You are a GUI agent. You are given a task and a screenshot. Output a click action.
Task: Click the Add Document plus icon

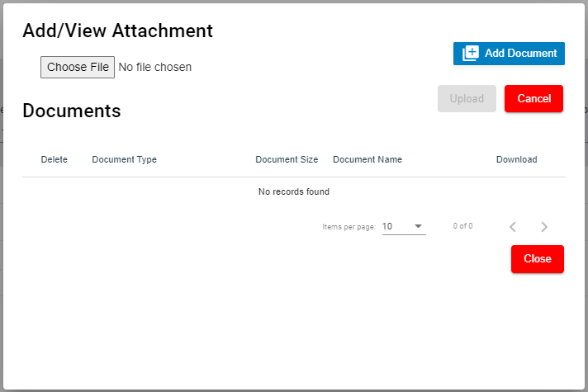pos(471,54)
